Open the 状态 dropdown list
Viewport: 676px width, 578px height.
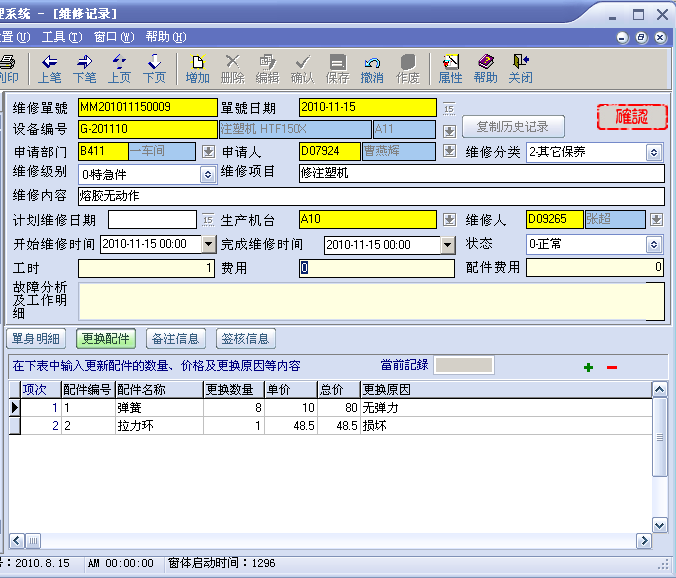[x=654, y=244]
